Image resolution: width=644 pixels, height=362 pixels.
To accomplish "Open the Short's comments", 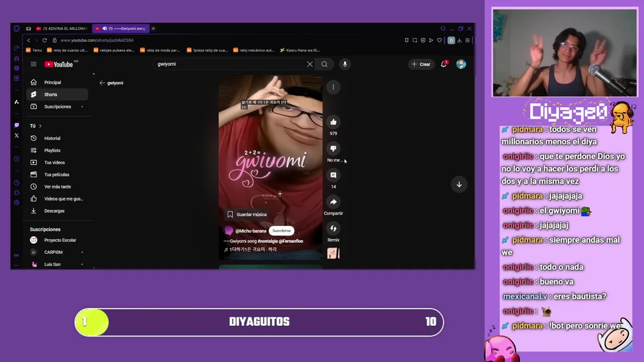I will pos(333,175).
